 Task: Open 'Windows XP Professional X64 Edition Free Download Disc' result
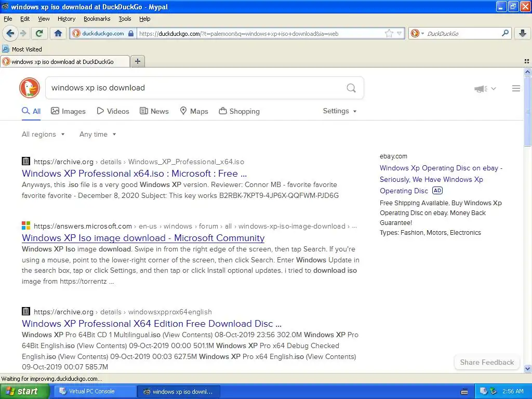coord(152,323)
